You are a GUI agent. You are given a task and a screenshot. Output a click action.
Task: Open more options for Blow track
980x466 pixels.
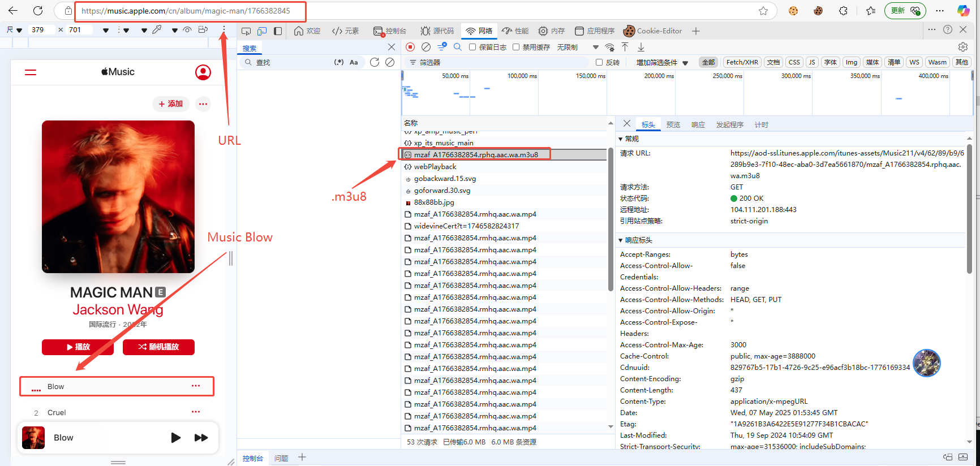coord(196,386)
